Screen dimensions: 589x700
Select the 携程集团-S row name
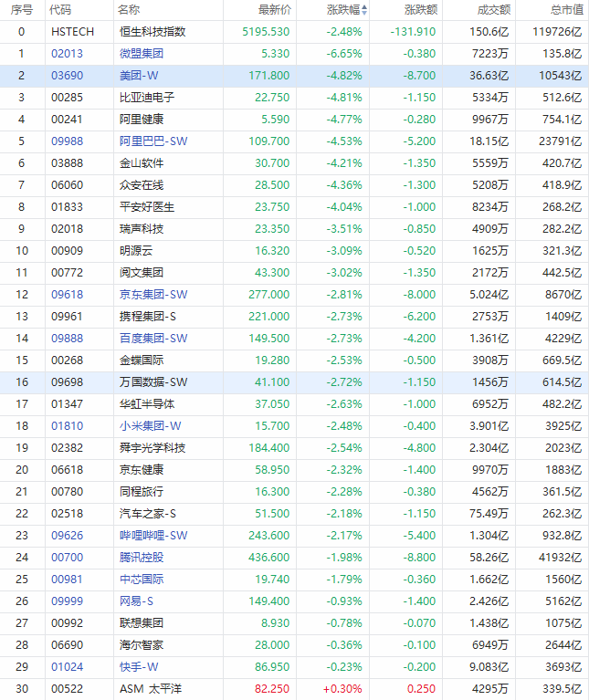pyautogui.click(x=148, y=316)
